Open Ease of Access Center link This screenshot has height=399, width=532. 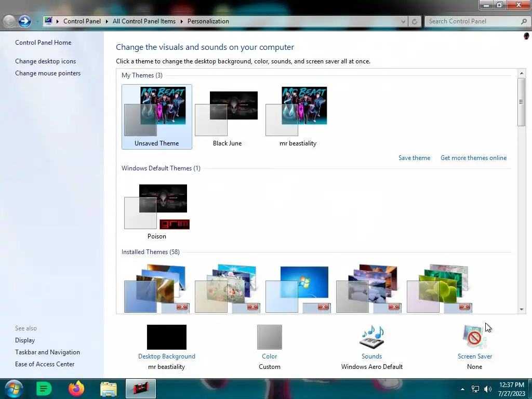pyautogui.click(x=45, y=364)
